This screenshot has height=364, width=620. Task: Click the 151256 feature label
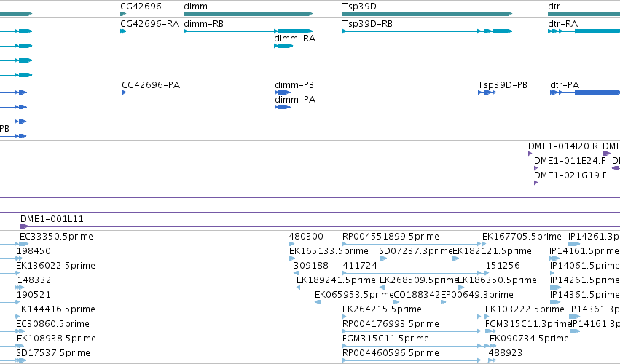pos(503,266)
